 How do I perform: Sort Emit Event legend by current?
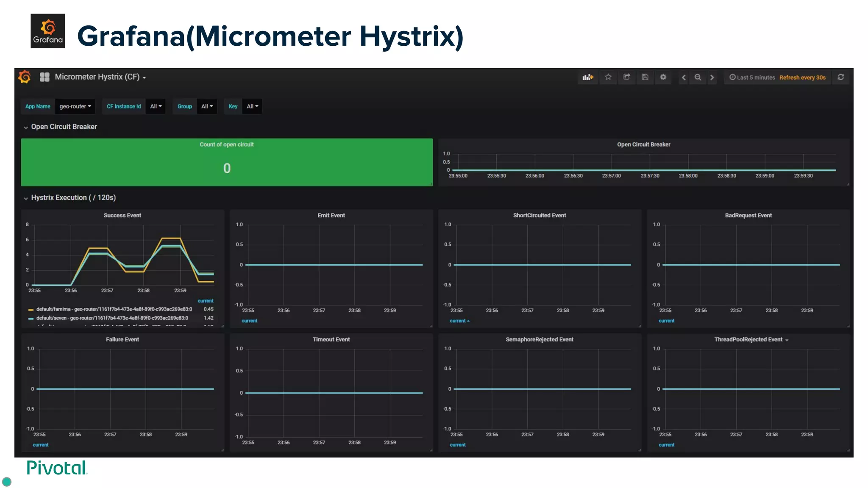(x=249, y=321)
